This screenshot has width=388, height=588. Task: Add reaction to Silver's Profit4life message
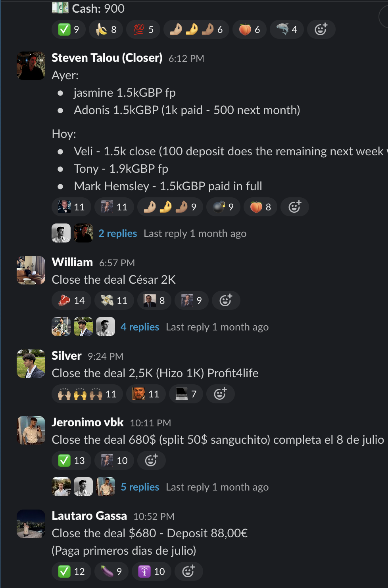[220, 394]
